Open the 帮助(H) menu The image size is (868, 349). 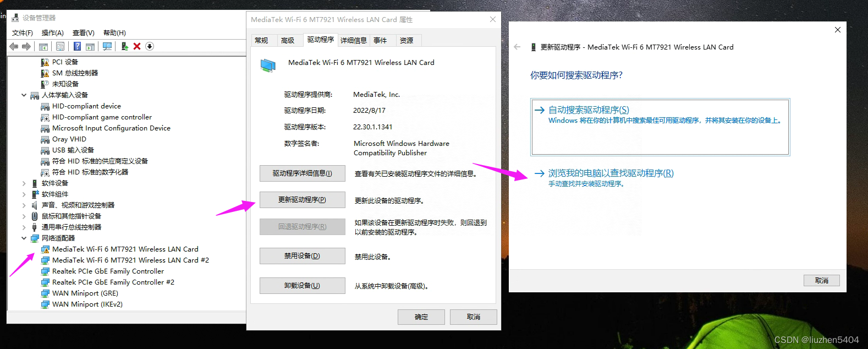click(114, 33)
